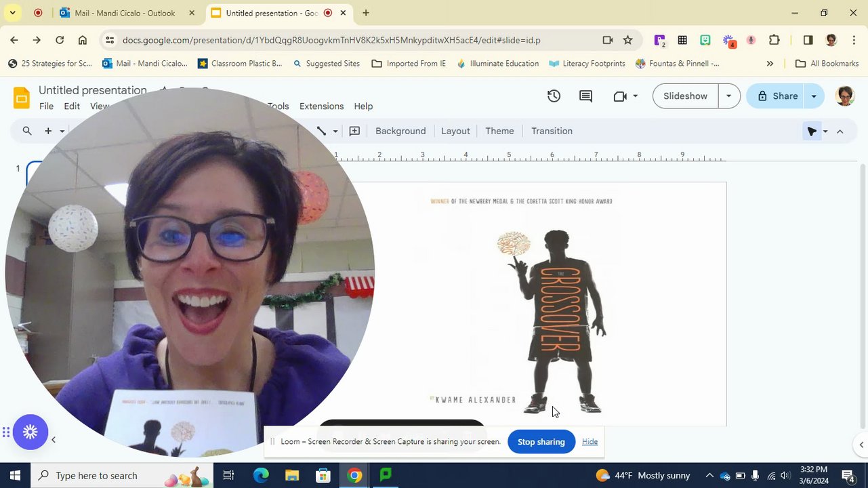
Task: Show more bookmarks with the double chevron
Action: (770, 64)
